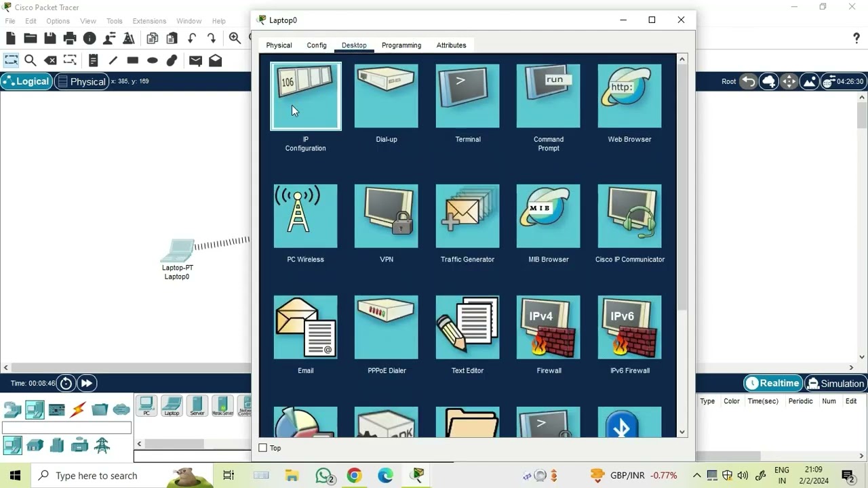The width and height of the screenshot is (868, 488).
Task: Switch to Simulation mode
Action: pos(835,383)
